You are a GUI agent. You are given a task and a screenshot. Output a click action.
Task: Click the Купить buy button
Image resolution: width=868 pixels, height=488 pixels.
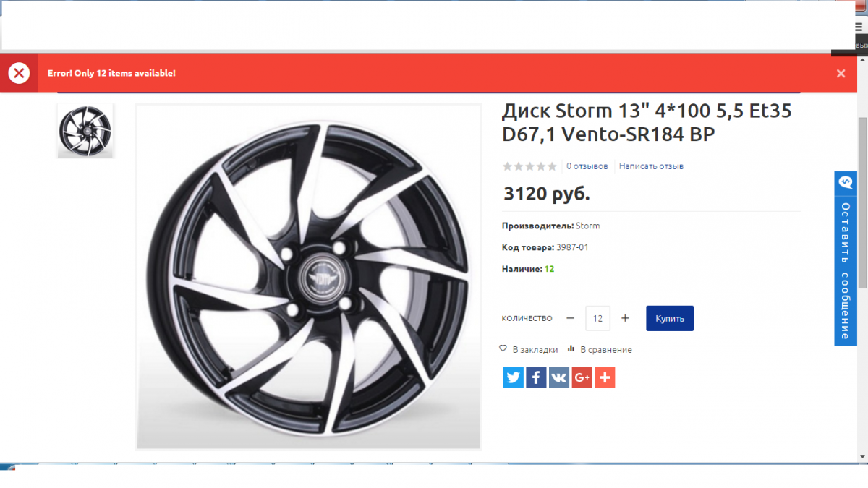point(670,318)
